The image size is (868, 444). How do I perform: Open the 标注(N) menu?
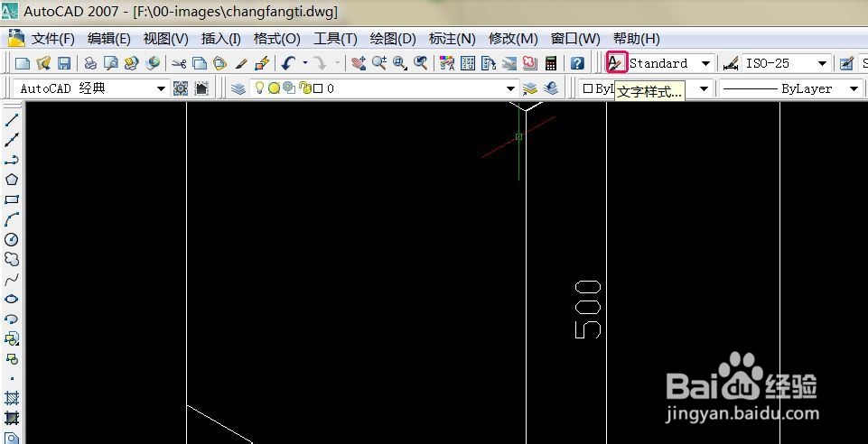453,39
